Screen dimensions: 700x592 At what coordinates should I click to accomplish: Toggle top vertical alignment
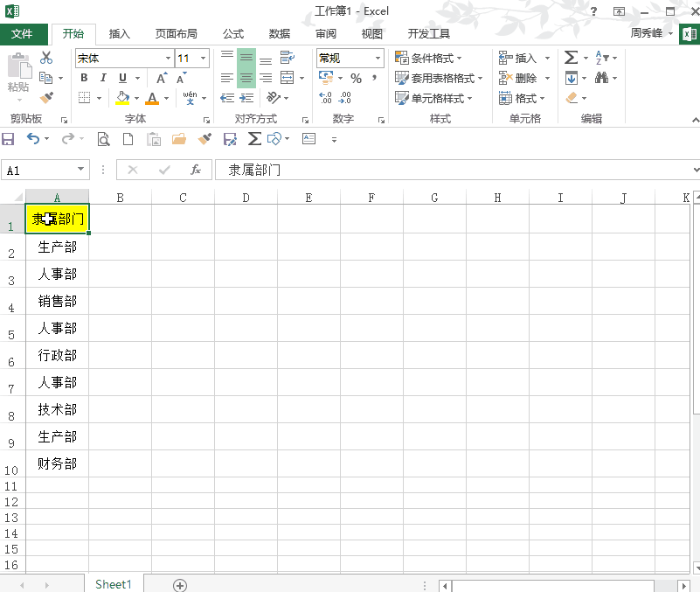pyautogui.click(x=227, y=57)
